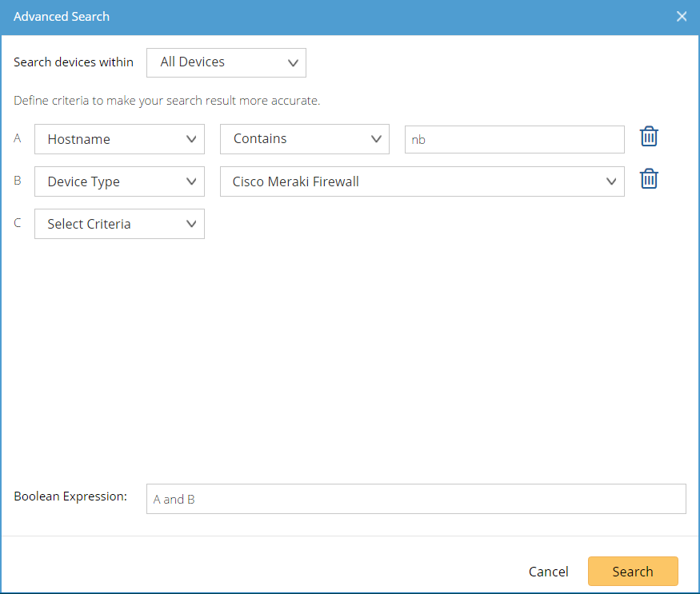Click the Boolean Expression label
The height and width of the screenshot is (594, 700).
point(70,496)
